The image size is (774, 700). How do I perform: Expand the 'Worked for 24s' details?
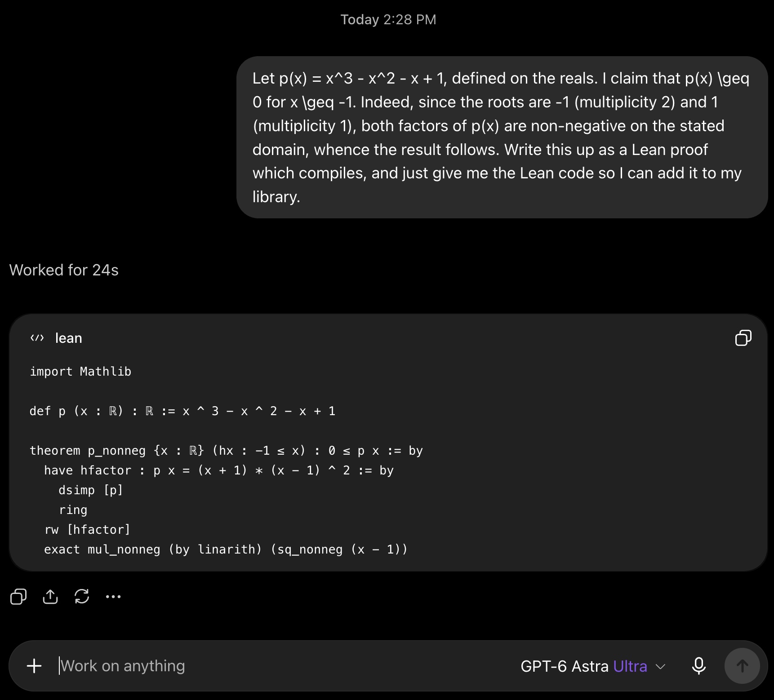click(x=64, y=270)
